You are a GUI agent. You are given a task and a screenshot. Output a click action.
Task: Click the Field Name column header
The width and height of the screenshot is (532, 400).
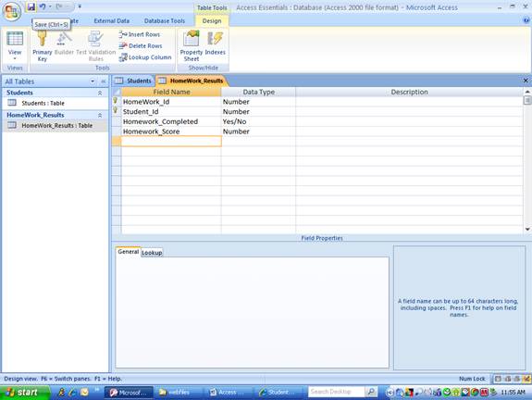point(171,92)
